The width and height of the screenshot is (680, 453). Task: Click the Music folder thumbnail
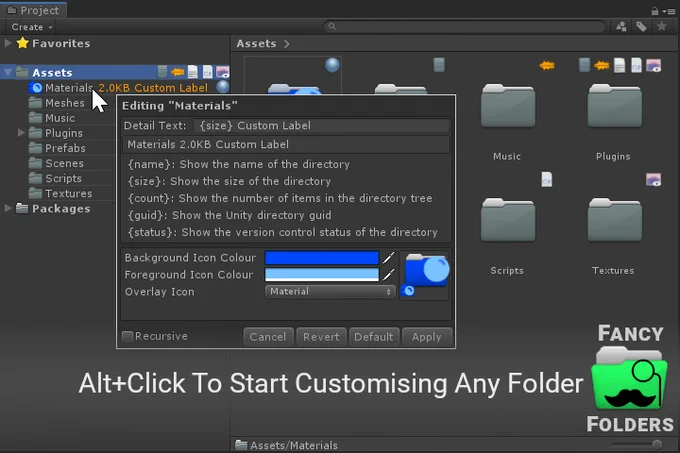pos(508,107)
